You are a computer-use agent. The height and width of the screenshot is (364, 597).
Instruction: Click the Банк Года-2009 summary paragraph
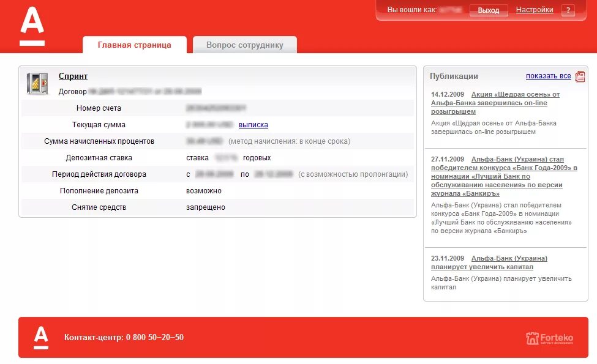pos(501,218)
